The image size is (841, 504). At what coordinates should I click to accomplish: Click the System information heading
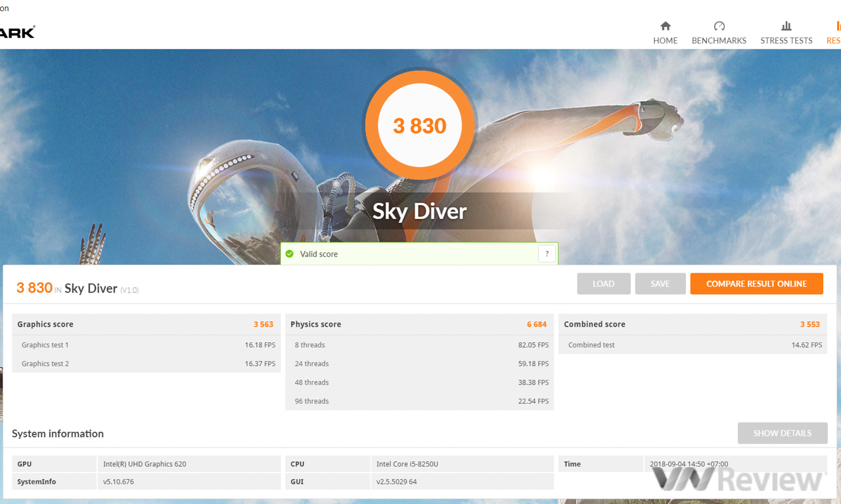pos(58,434)
